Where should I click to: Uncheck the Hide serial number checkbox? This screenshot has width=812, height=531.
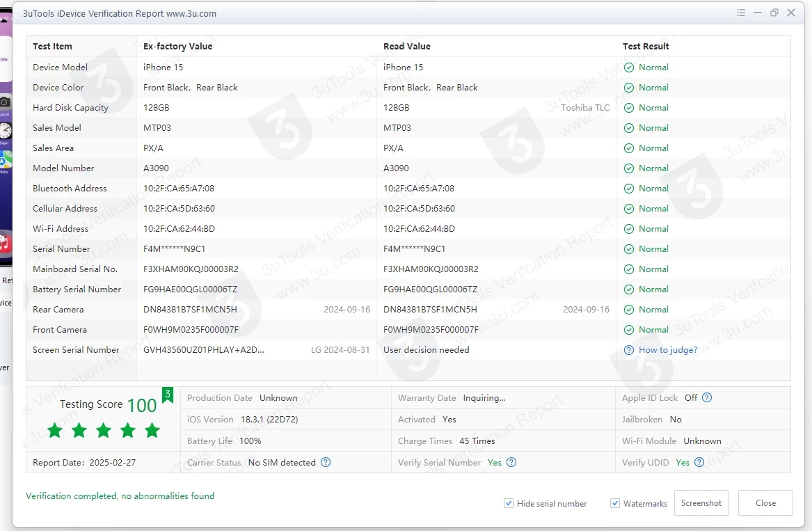tap(509, 503)
